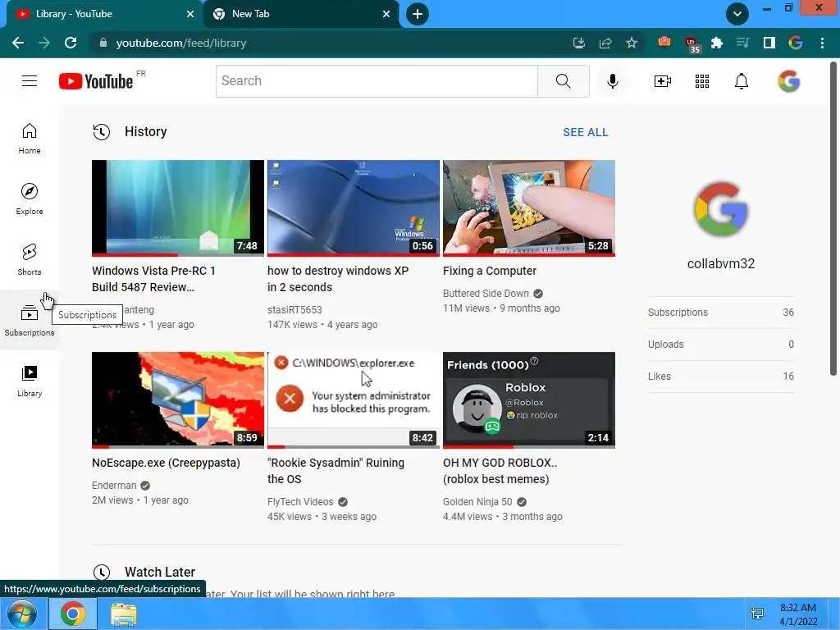Open the notifications bell
Viewport: 840px width, 630px height.
[741, 81]
